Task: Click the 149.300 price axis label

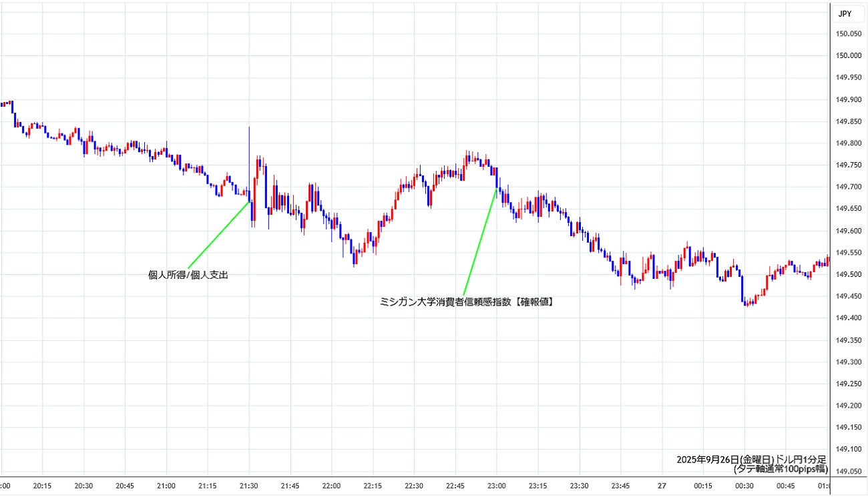Action: coord(849,363)
